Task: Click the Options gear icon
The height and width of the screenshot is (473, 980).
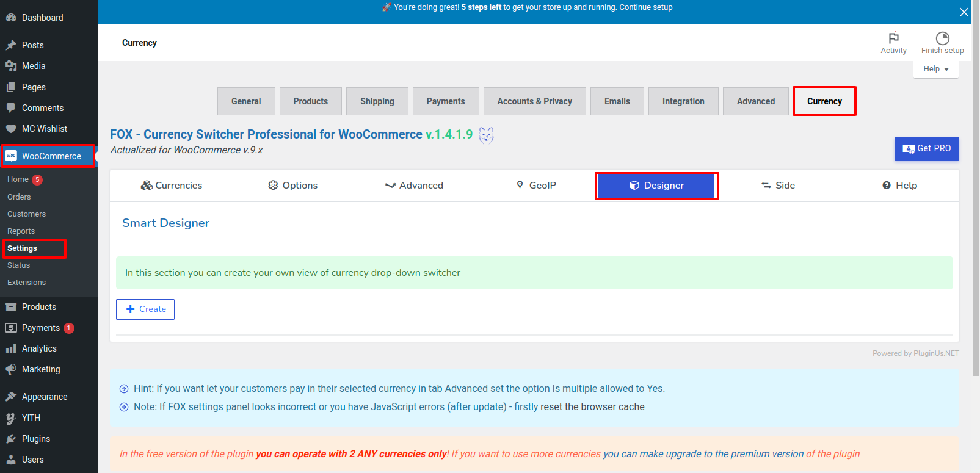Action: [x=273, y=185]
